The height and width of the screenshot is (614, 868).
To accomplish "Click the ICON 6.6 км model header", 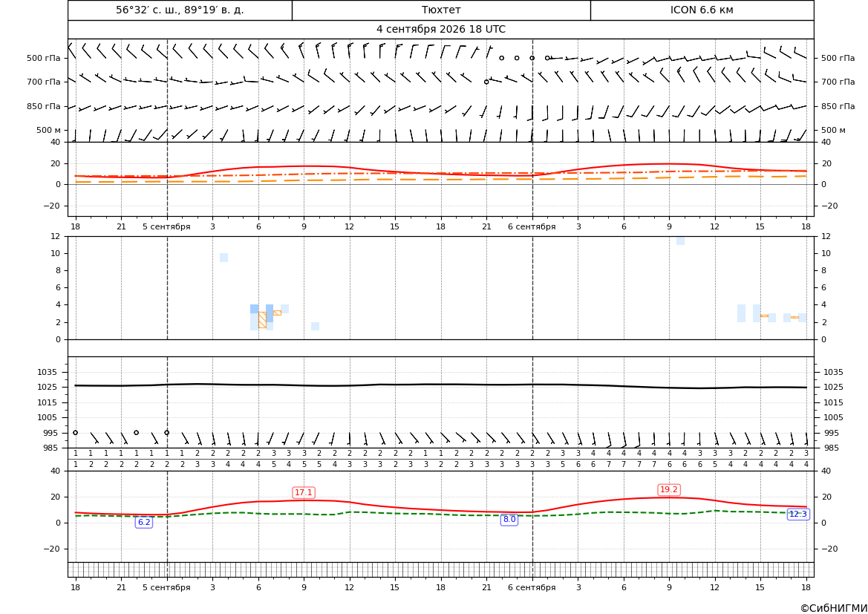I will [702, 10].
